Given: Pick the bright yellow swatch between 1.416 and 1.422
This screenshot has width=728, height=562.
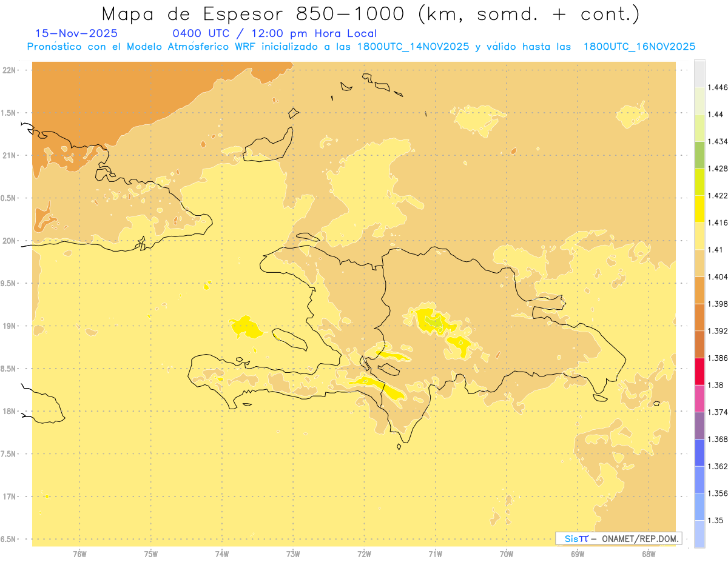Looking at the screenshot, I should point(699,209).
